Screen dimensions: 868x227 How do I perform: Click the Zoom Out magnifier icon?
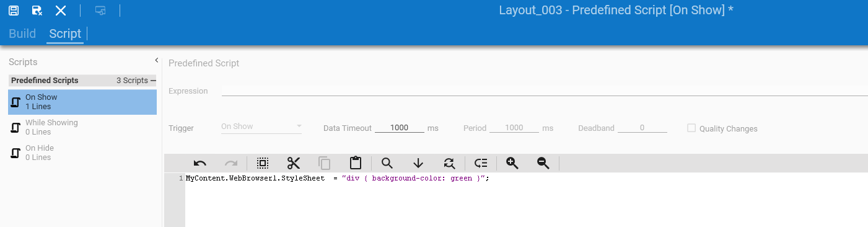[543, 163]
